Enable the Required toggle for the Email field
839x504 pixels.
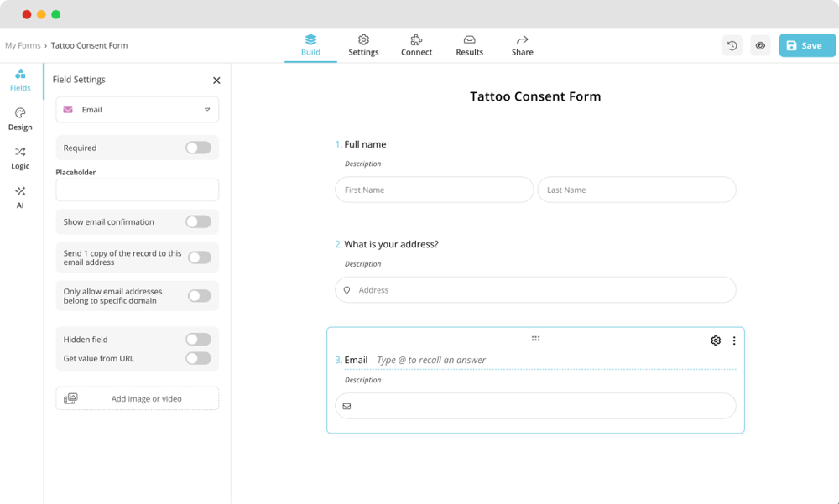coord(198,147)
